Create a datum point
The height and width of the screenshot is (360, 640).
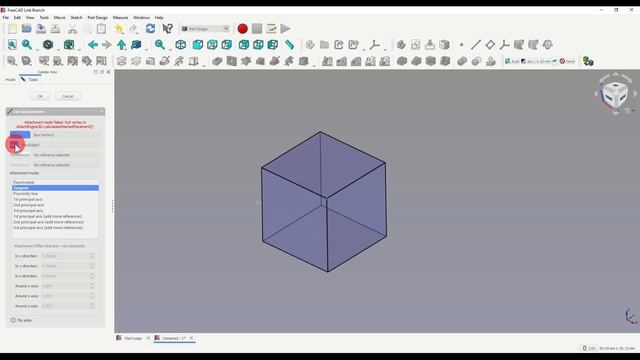pos(462,44)
